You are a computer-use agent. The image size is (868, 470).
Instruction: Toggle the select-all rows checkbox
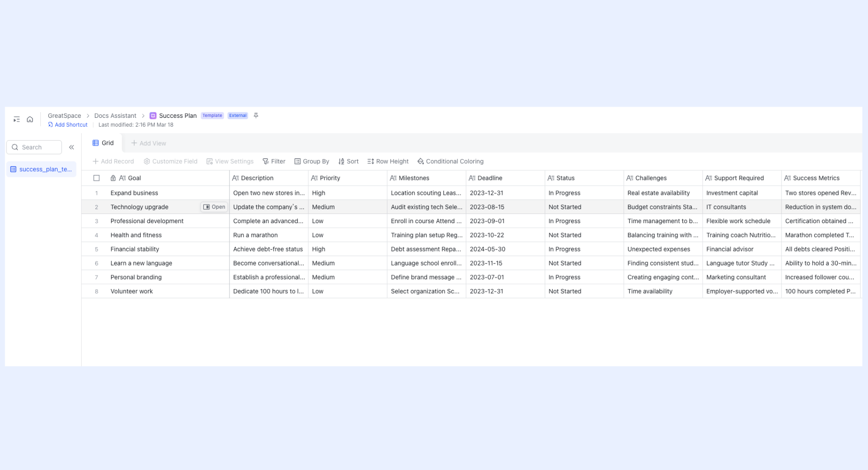(97, 178)
